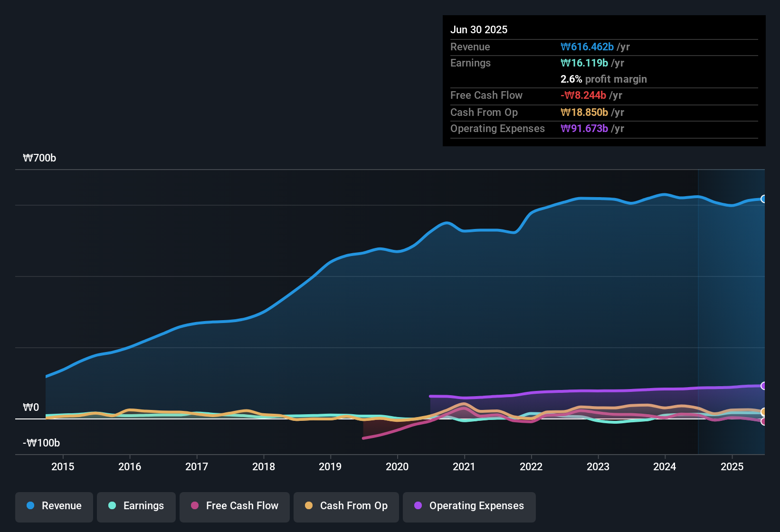
Task: Toggle the Earnings series off
Action: click(136, 506)
